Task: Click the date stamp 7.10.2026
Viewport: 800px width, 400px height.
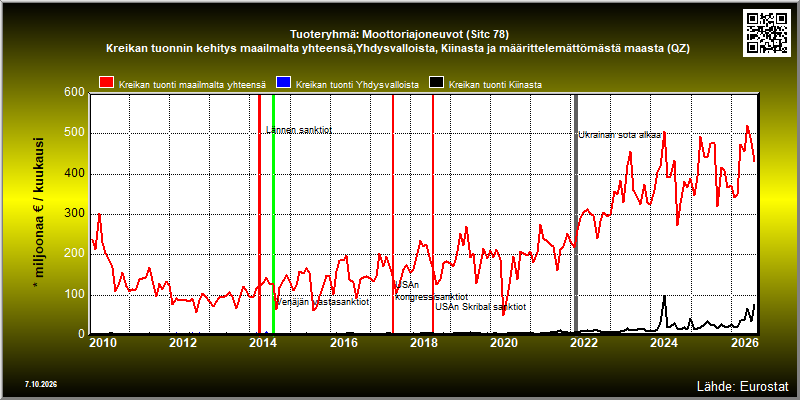Action: [x=40, y=383]
